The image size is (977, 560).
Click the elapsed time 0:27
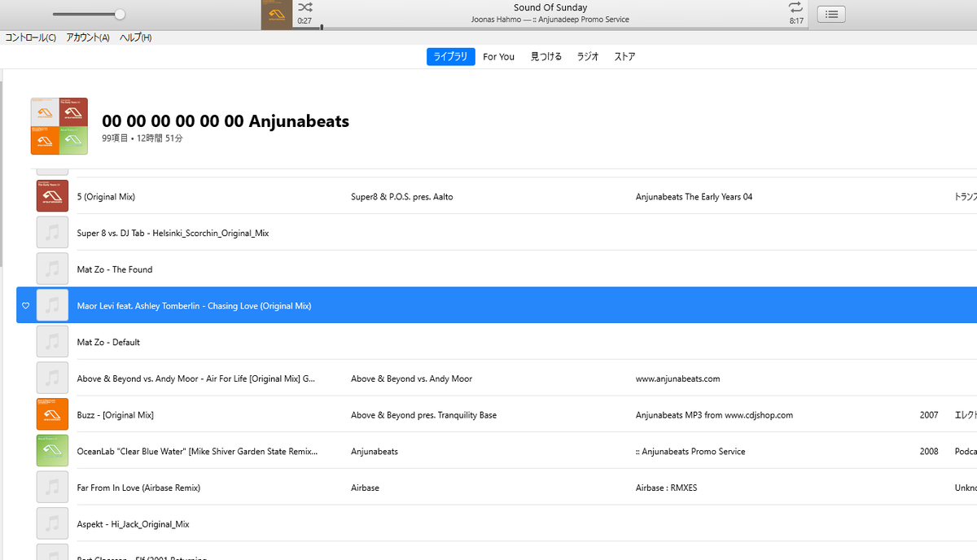(x=304, y=21)
